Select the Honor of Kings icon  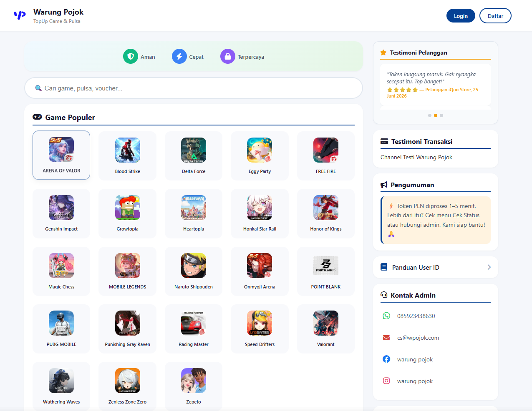[x=326, y=208]
